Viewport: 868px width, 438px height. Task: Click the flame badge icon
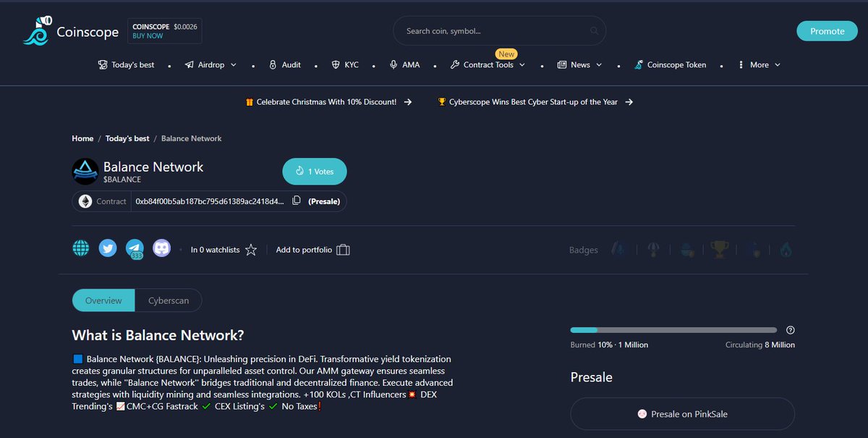(786, 250)
